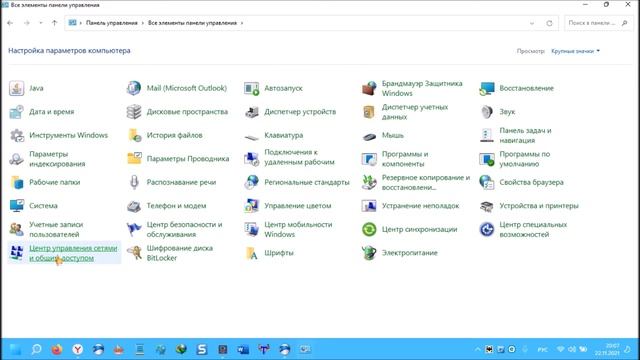The image size is (640, 360).
Task: Open Региональные стандарты icon
Action: (251, 182)
